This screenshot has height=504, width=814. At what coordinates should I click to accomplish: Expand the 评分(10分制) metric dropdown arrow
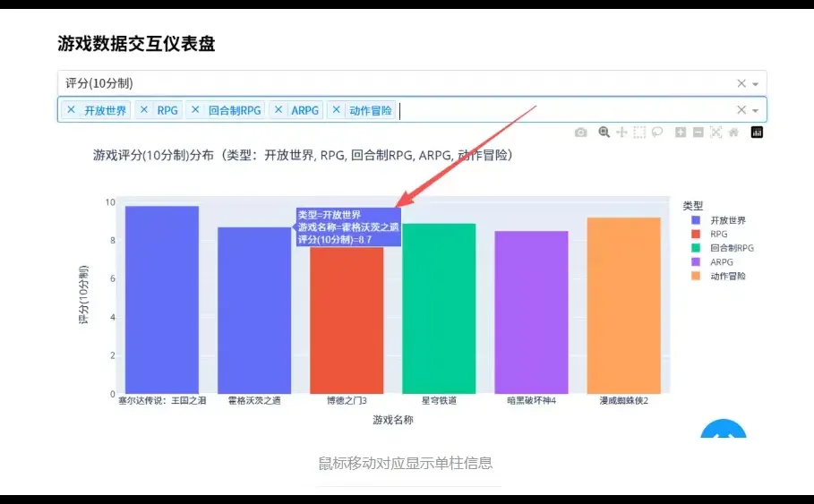click(x=755, y=84)
